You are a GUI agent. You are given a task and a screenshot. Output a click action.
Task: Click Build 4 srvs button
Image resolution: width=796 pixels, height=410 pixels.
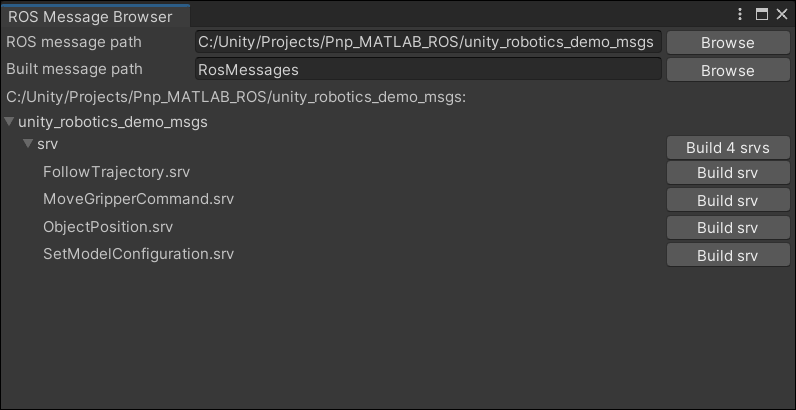[x=727, y=148]
